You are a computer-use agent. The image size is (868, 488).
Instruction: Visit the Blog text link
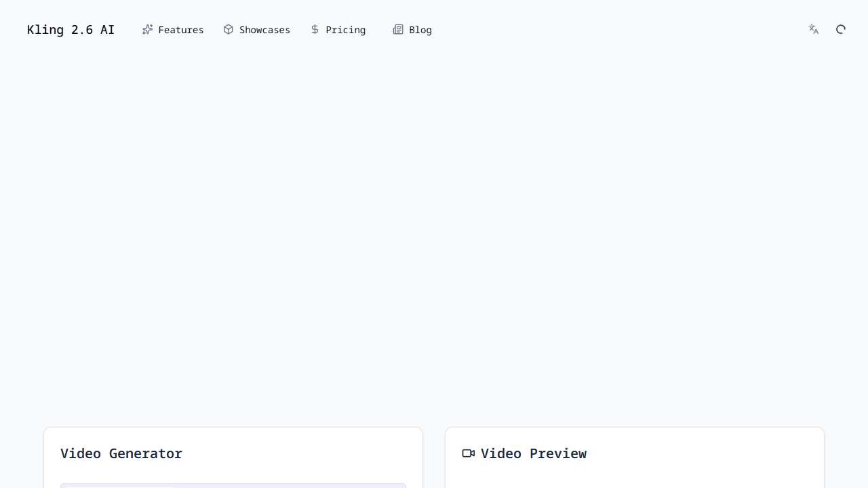click(x=420, y=30)
